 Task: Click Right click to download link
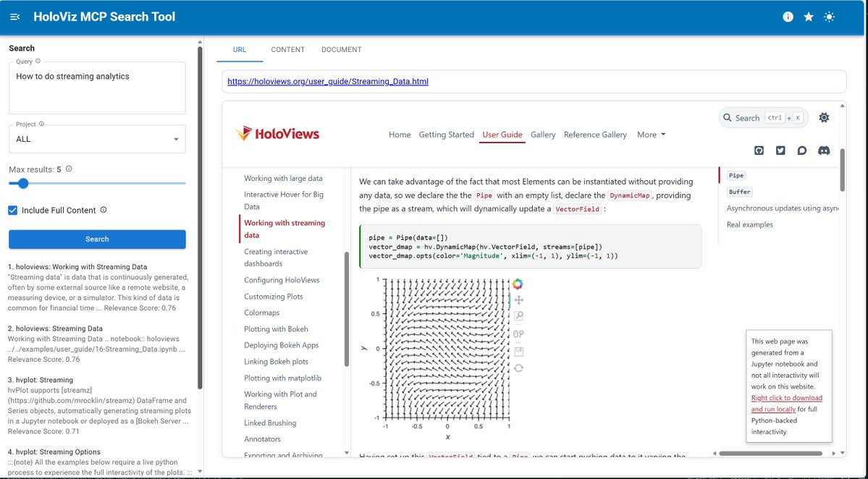(787, 403)
